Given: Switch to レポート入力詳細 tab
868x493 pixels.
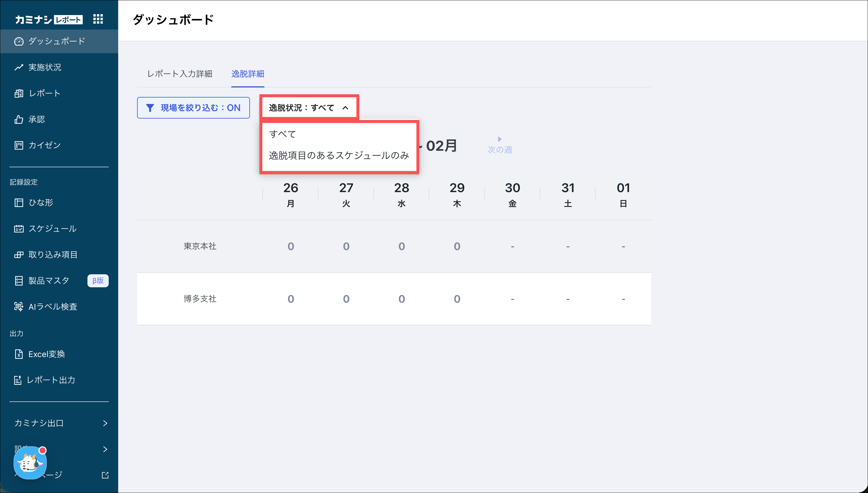Looking at the screenshot, I should pos(179,74).
